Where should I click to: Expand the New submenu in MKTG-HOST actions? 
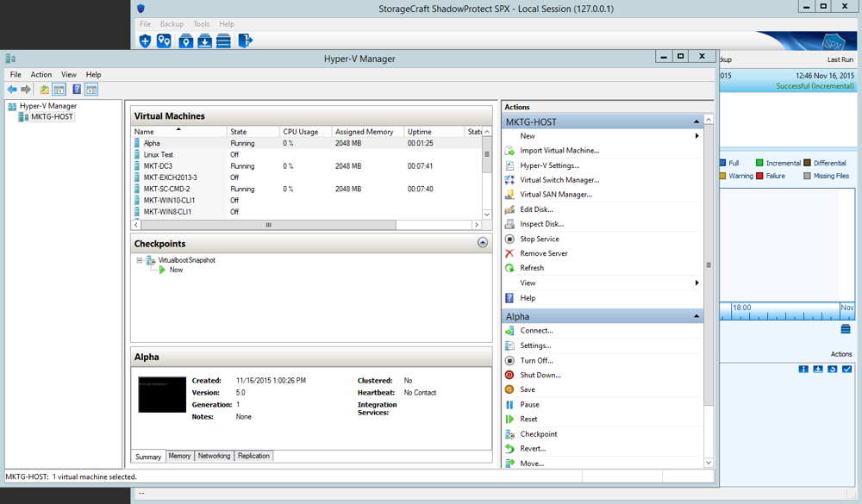(x=698, y=136)
